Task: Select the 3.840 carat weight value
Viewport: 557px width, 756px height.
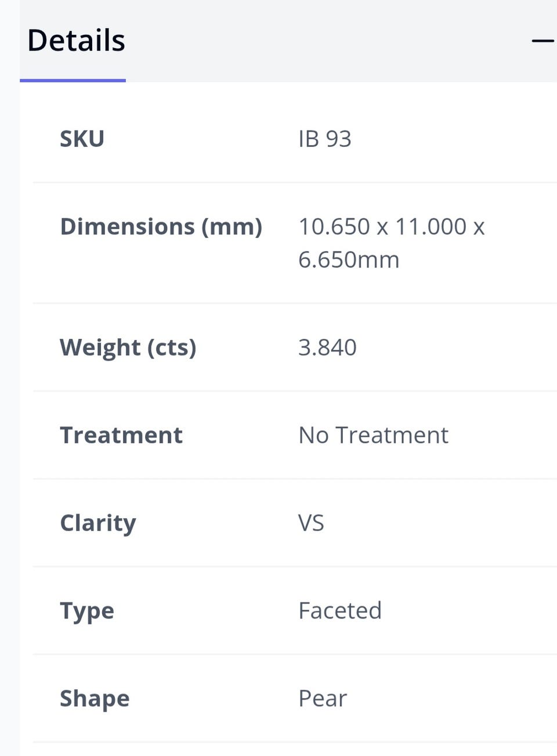Action: [327, 348]
